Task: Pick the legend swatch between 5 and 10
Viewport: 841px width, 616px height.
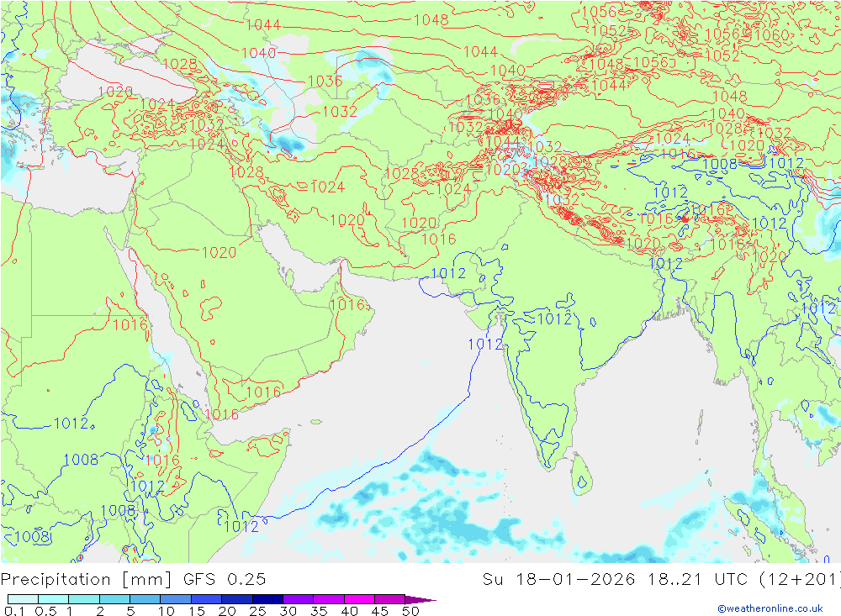Action: (145, 599)
